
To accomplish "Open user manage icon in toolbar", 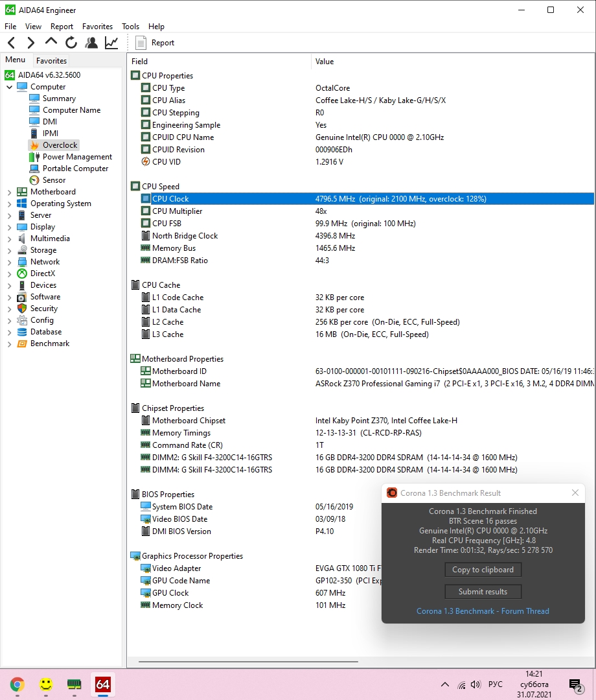I will pos(91,43).
